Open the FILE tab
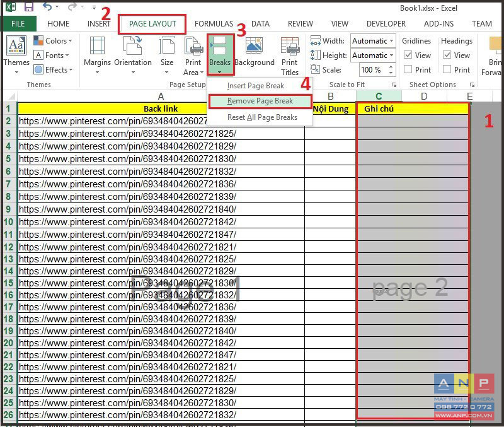The image size is (504, 427). (18, 24)
